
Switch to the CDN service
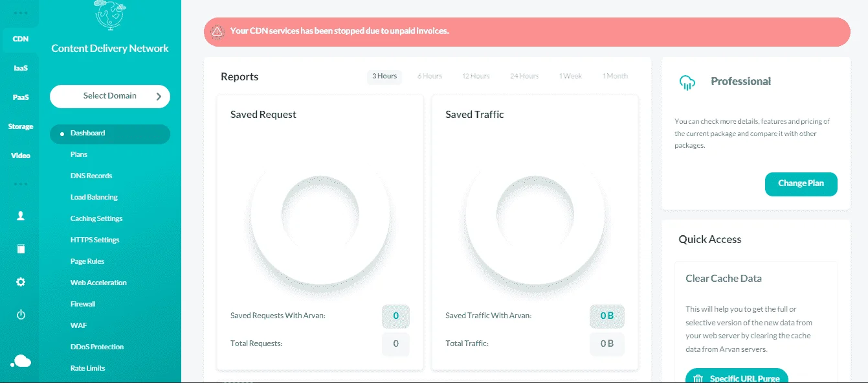point(21,39)
